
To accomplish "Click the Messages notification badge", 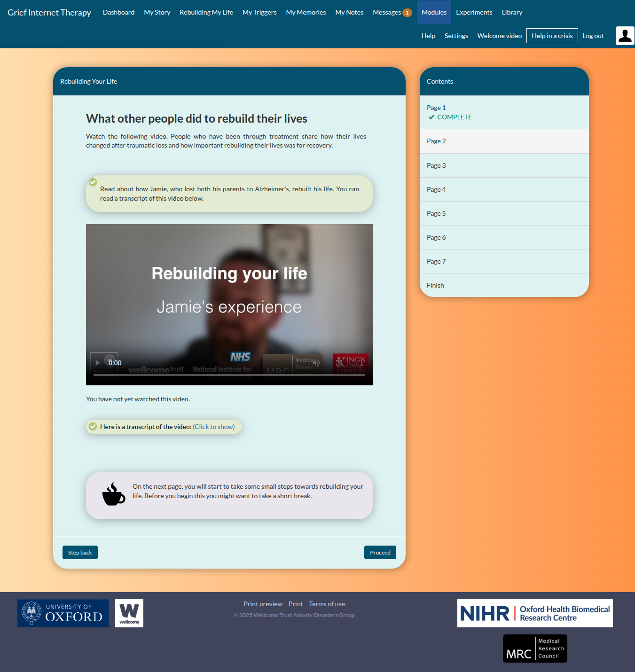I will click(x=407, y=13).
